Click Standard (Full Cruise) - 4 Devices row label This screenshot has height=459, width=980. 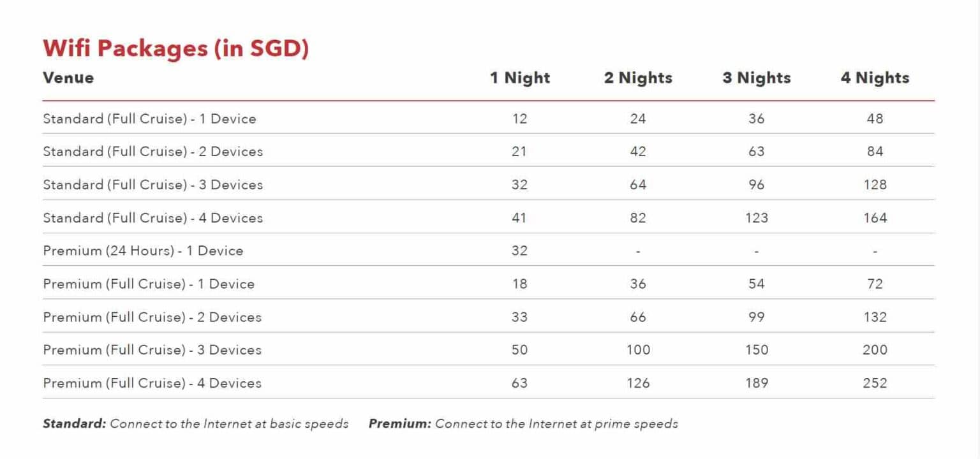[x=152, y=218]
